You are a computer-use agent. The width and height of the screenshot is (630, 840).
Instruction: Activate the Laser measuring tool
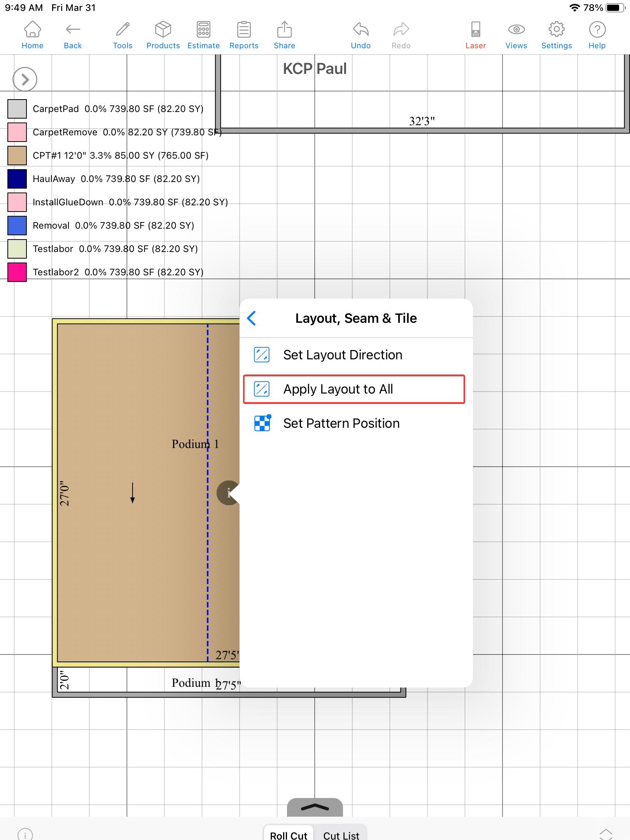(476, 35)
